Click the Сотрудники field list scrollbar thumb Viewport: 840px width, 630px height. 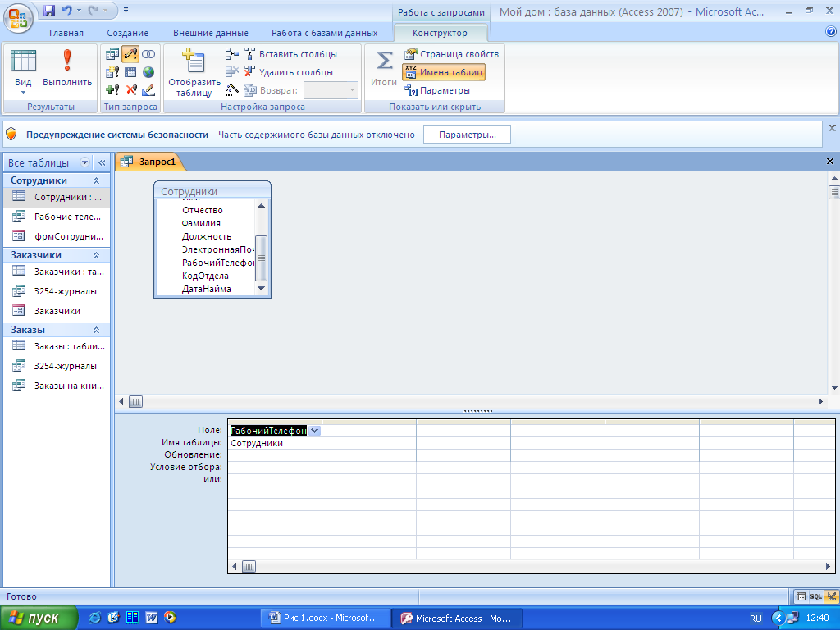[262, 258]
